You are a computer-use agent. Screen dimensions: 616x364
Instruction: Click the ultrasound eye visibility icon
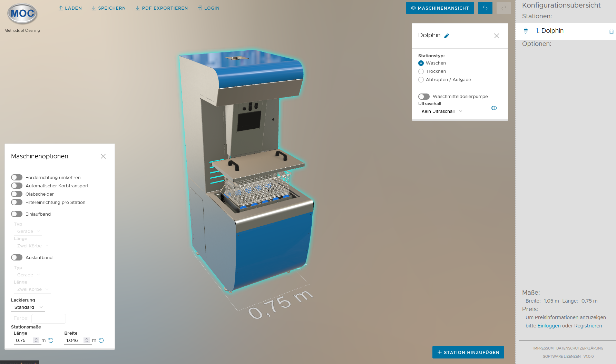click(493, 108)
